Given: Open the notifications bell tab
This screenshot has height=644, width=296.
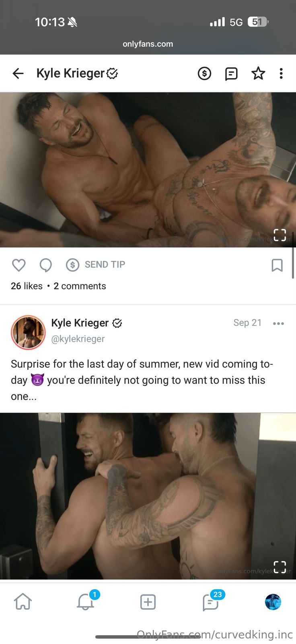Looking at the screenshot, I should [86, 601].
